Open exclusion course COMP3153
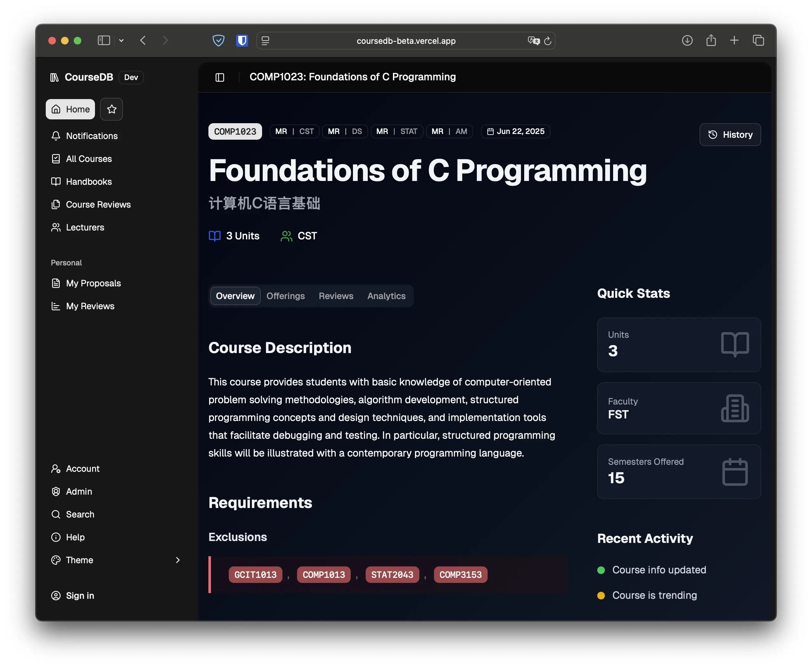 click(x=460, y=574)
